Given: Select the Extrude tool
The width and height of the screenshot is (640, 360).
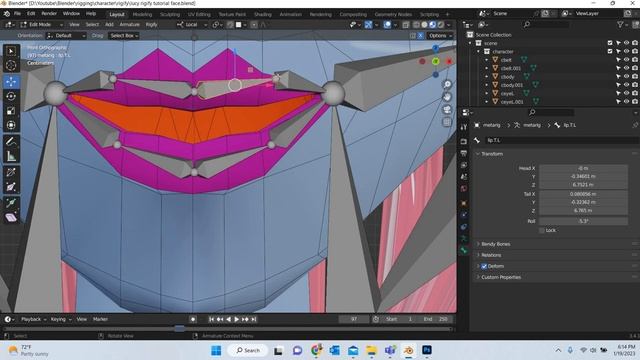Looking at the screenshot, I should tap(11, 203).
